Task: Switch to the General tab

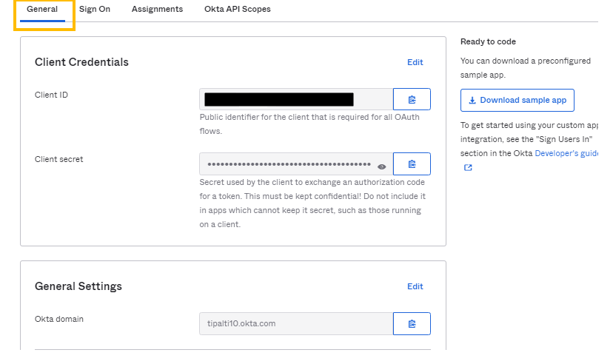Action: click(42, 10)
